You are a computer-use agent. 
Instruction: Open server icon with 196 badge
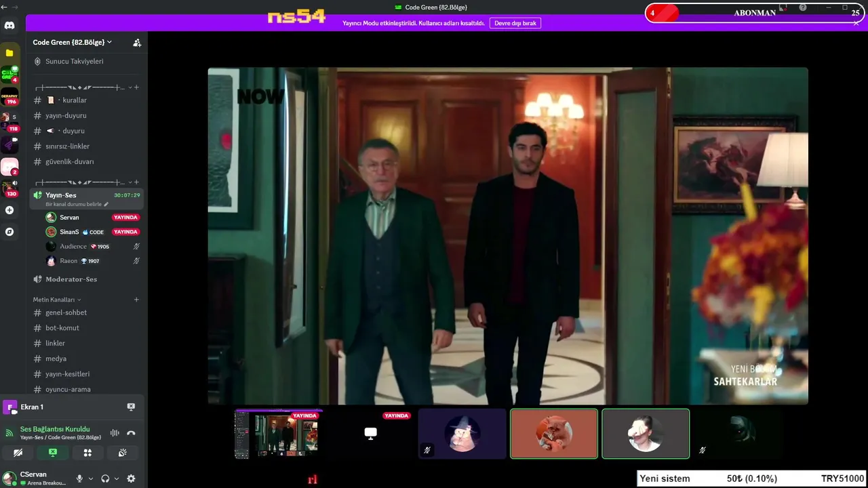coord(9,97)
